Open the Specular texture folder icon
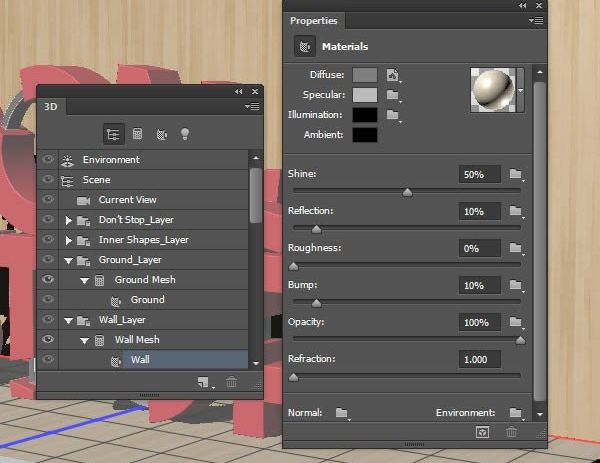This screenshot has width=600, height=463. point(393,95)
